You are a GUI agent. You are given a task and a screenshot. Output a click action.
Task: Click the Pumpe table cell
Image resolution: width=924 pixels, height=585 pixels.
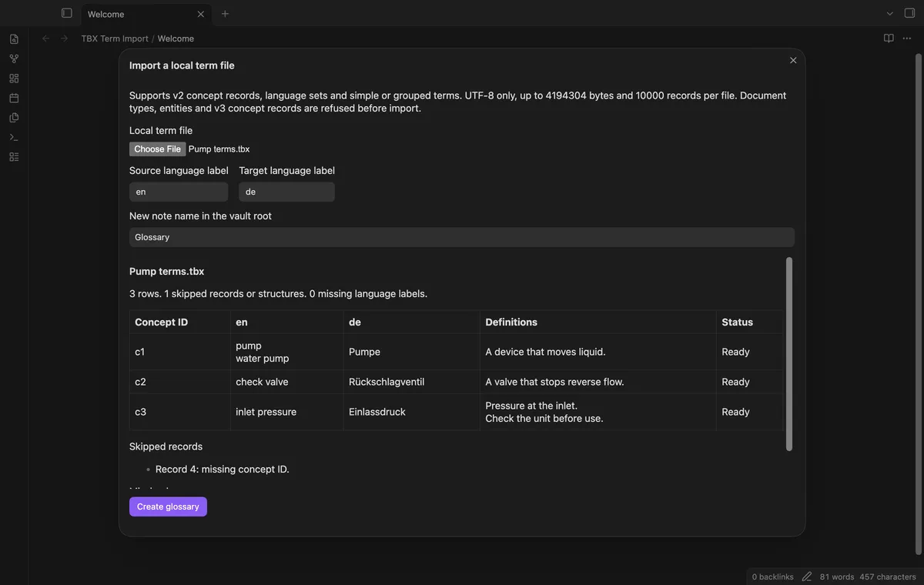pos(411,352)
